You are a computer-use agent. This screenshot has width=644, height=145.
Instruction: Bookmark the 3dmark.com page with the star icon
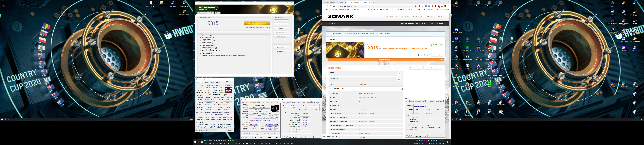(415, 6)
